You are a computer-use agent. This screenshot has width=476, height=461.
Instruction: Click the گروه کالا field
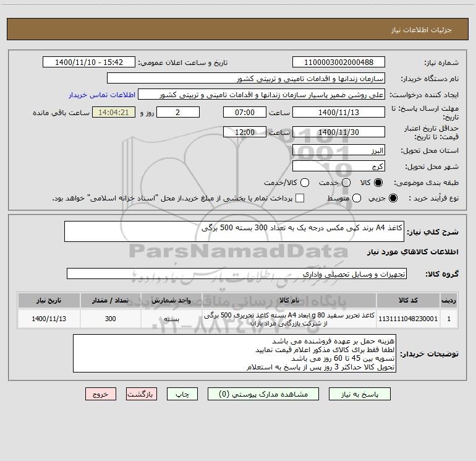[x=237, y=274]
